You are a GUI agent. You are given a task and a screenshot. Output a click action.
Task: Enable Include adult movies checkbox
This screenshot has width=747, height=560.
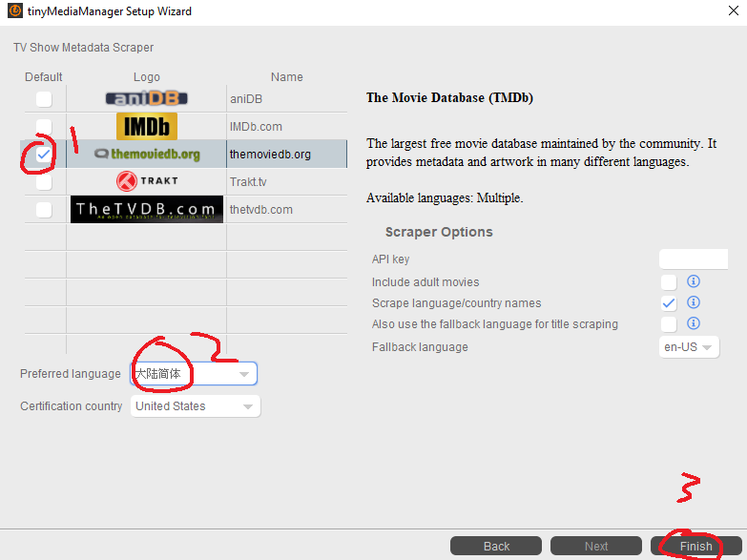point(669,282)
